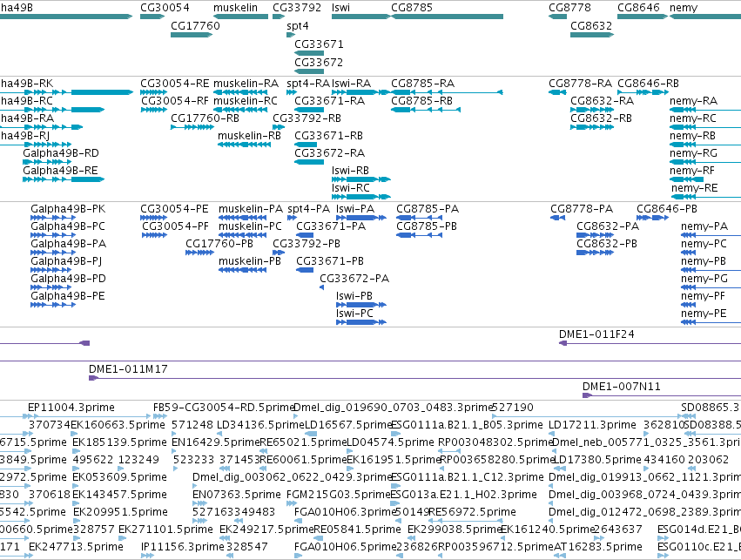Viewport: 741px width, 560px height.
Task: Open transcript Galpha49B-RD label
Action: tap(60, 153)
